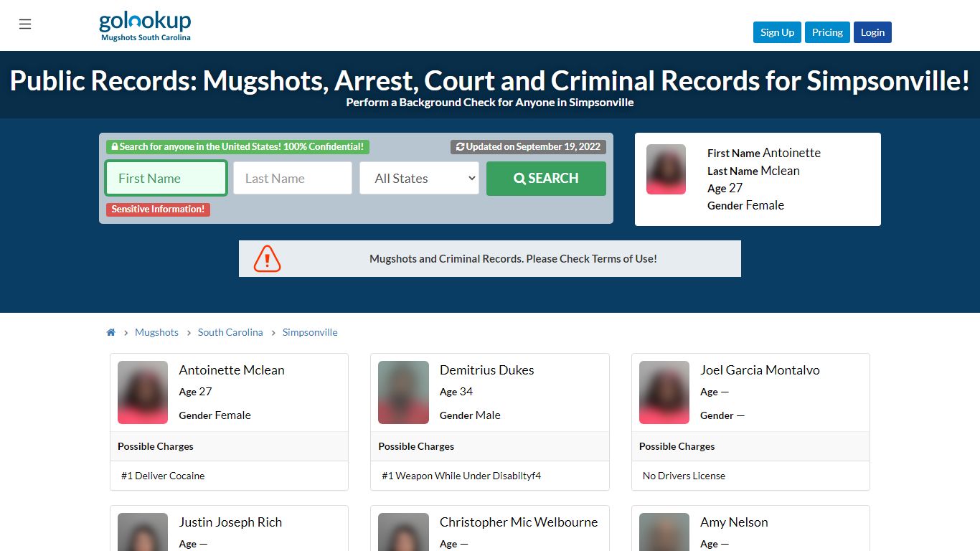Click the home breadcrumb icon

coord(111,332)
